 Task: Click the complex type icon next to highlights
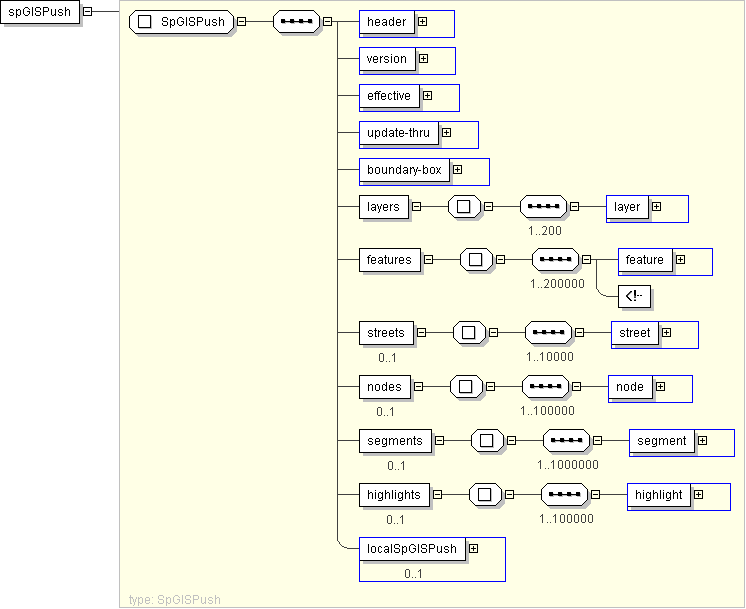(484, 494)
